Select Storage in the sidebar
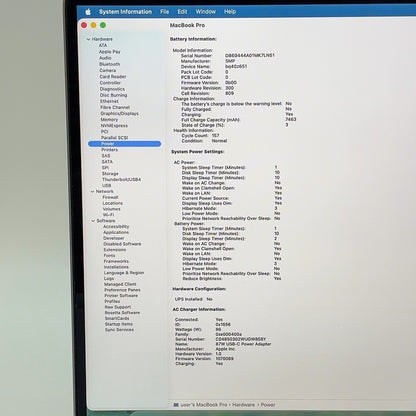This screenshot has width=416, height=416. click(x=110, y=174)
